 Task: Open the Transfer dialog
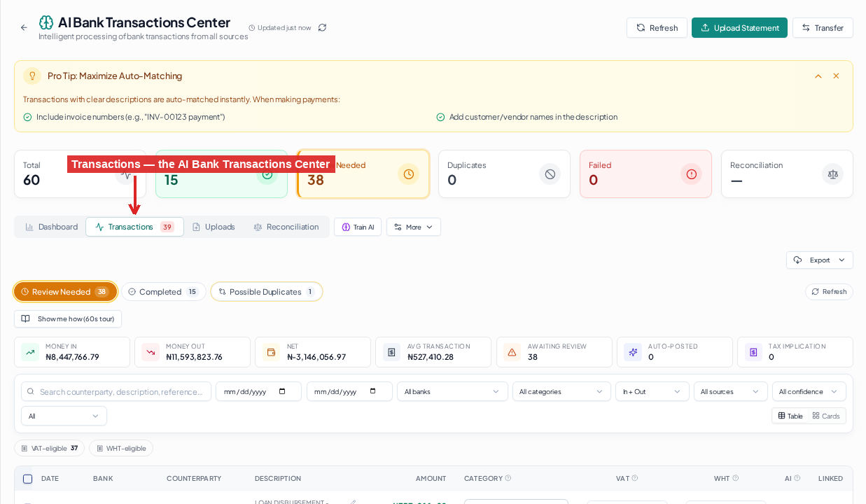(x=823, y=28)
